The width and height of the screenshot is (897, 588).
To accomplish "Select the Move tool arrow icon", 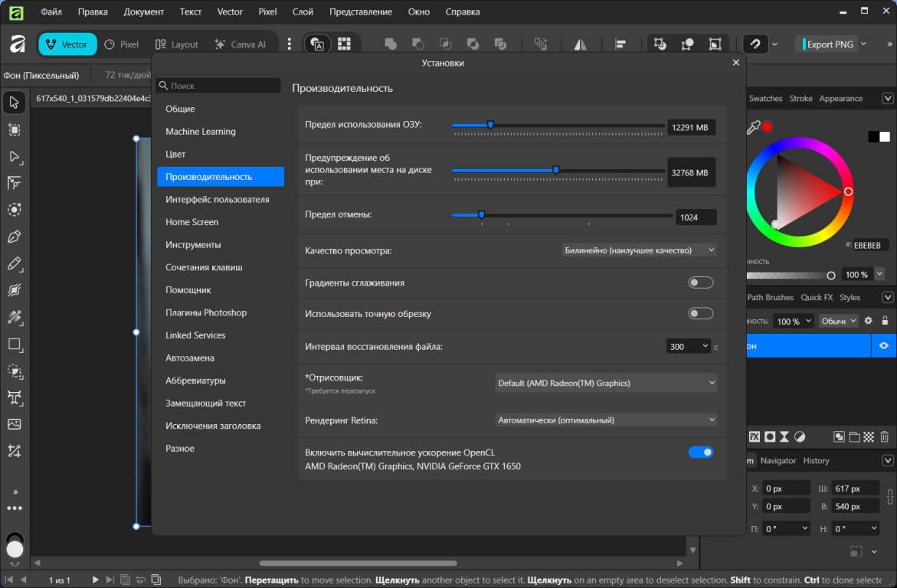I will tap(14, 103).
